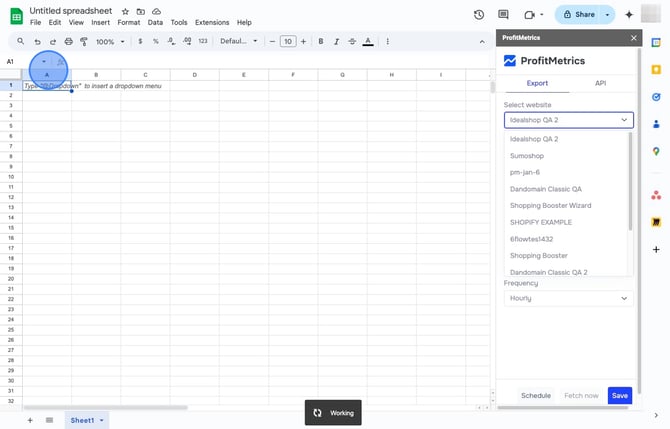Open the Insert menu

pos(100,23)
